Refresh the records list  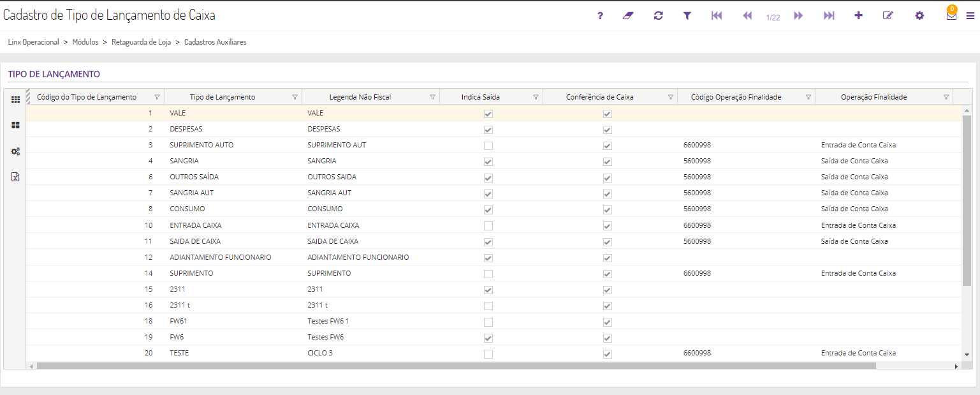click(x=658, y=16)
